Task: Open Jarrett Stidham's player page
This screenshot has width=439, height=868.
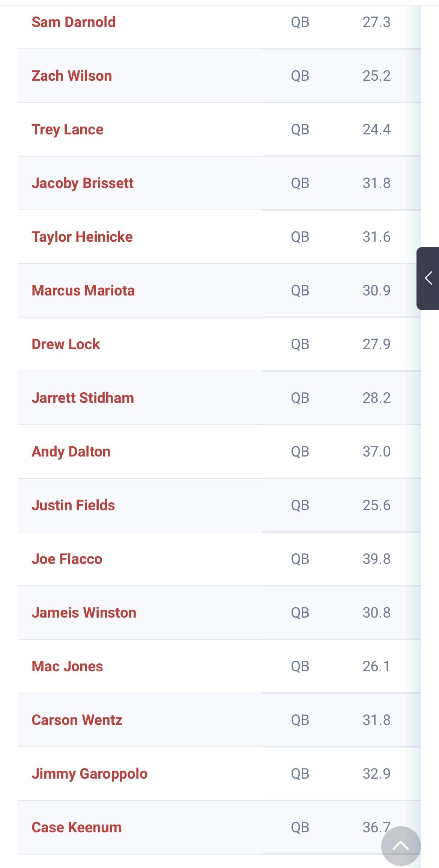Action: tap(83, 398)
